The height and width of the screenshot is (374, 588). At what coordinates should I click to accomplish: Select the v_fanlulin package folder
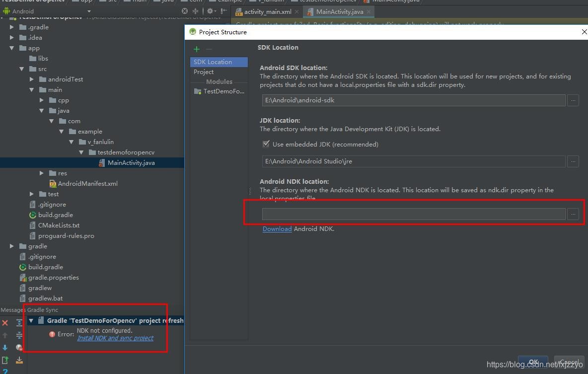100,142
